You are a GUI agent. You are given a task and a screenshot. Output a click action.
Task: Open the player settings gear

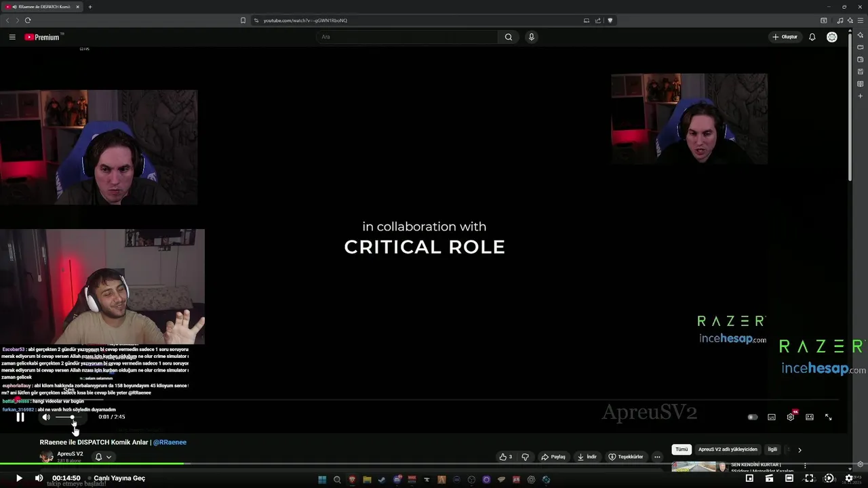tap(791, 418)
